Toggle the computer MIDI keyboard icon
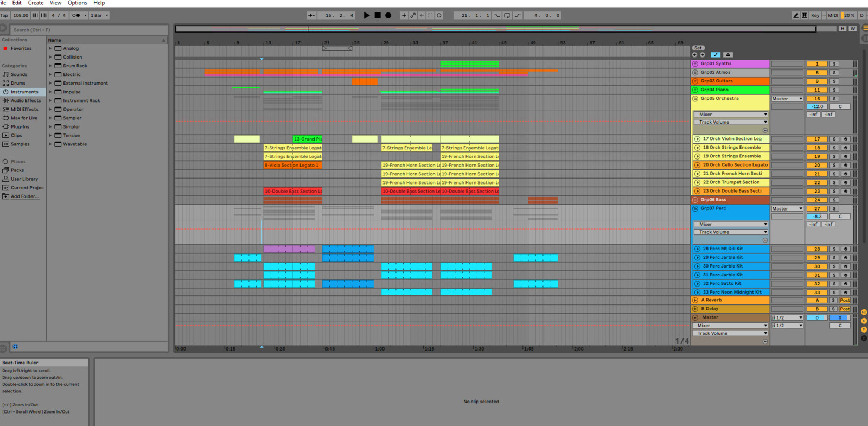This screenshot has width=868, height=426. pos(805,15)
